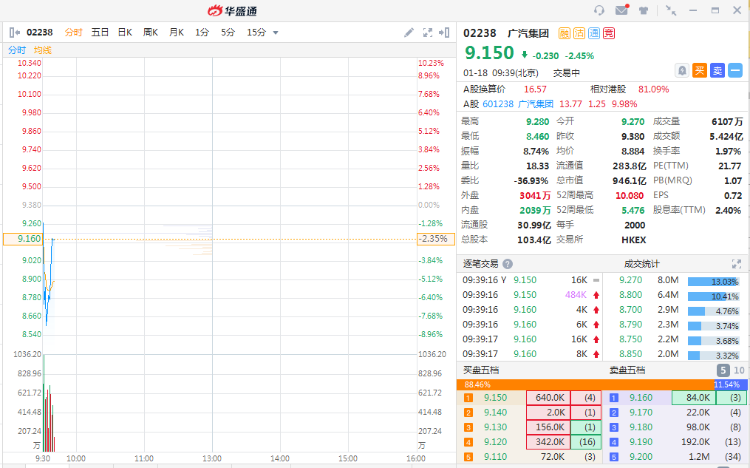Image resolution: width=750 pixels, height=468 pixels.
Task: Open customer service headset icon
Action: [x=599, y=10]
